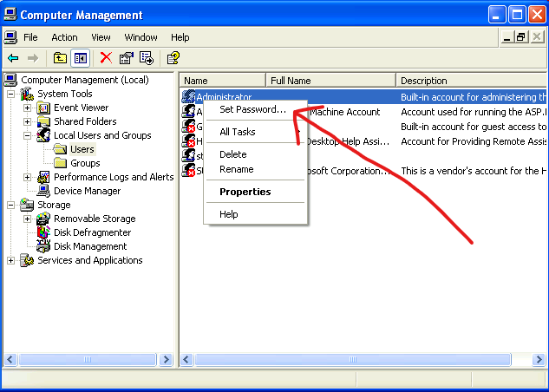Image resolution: width=549 pixels, height=392 pixels.
Task: Click 'This is a vendor's account' description
Action: pos(474,171)
